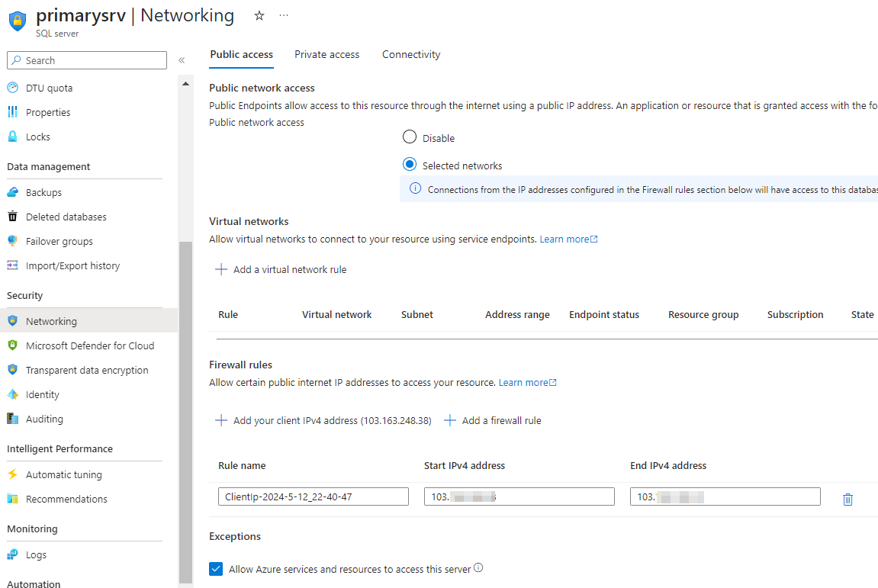The height and width of the screenshot is (588, 878).
Task: Click the Properties icon in sidebar
Action: [x=12, y=112]
